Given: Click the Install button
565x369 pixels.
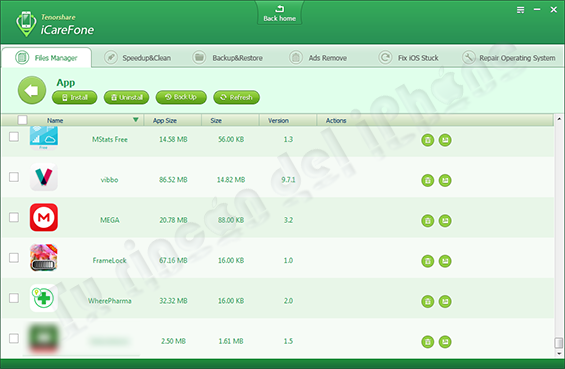Looking at the screenshot, I should [75, 97].
